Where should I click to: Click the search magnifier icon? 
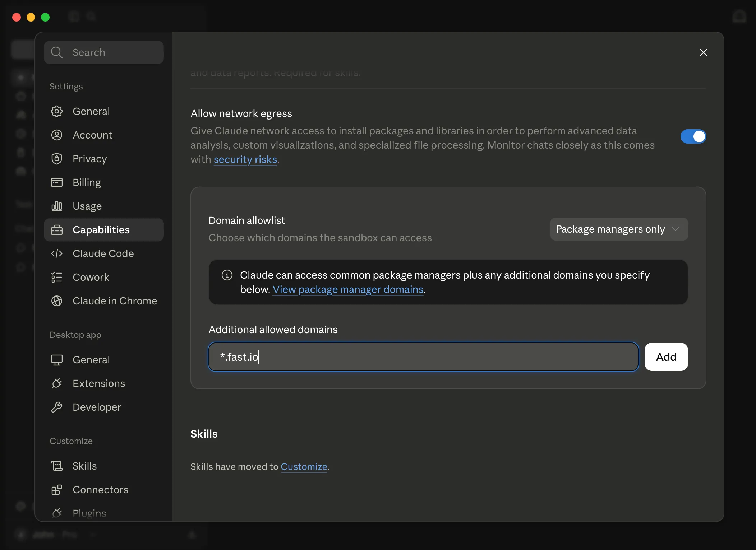(57, 52)
